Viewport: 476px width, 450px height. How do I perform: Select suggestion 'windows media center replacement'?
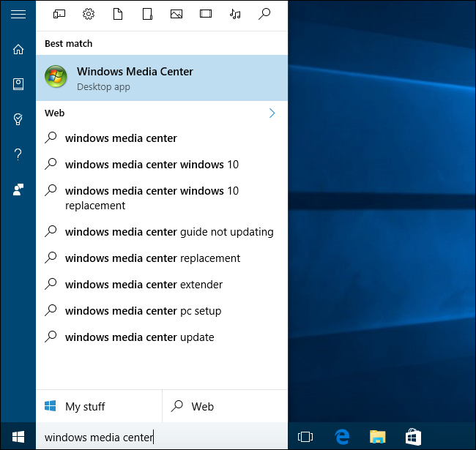tap(162, 258)
